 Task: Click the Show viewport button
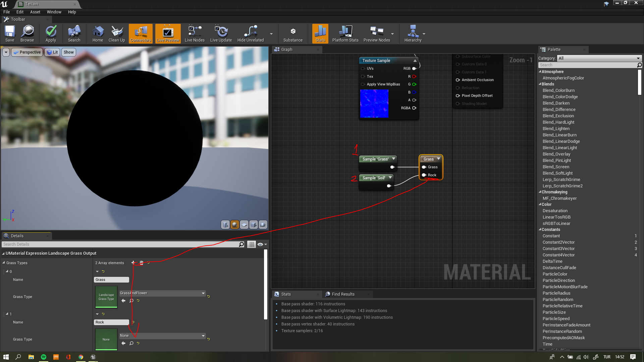coord(69,52)
